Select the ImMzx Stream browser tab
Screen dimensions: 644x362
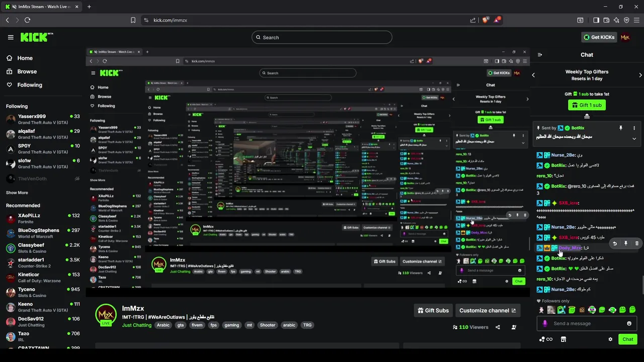coord(42,7)
